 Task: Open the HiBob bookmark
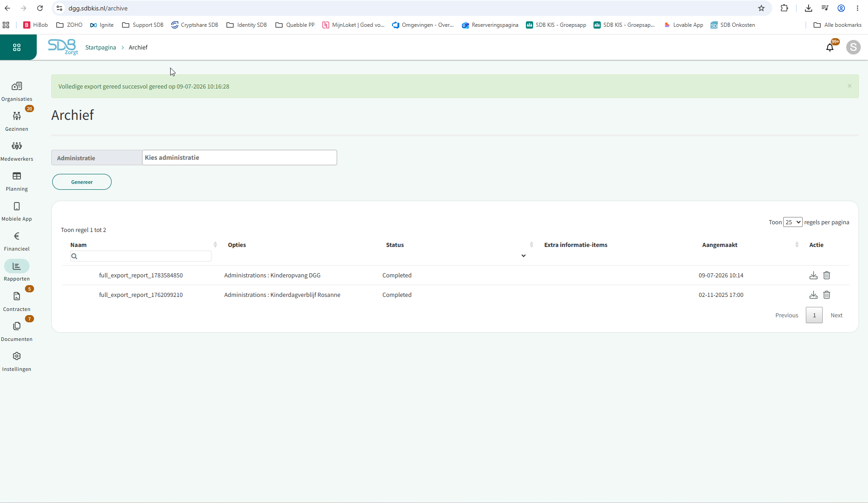tap(36, 25)
